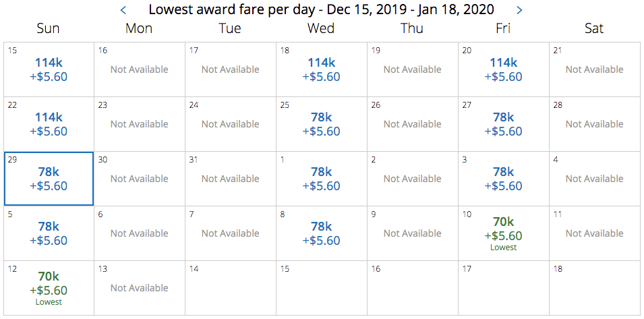Select December 22 award fare
Viewport: 644px width, 319px height.
pyautogui.click(x=49, y=124)
